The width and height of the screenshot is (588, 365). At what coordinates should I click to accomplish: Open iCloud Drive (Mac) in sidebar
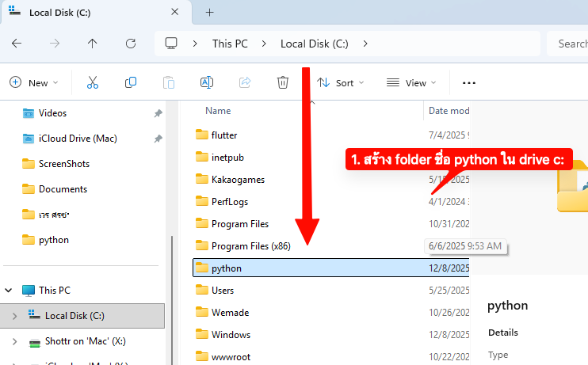(78, 139)
